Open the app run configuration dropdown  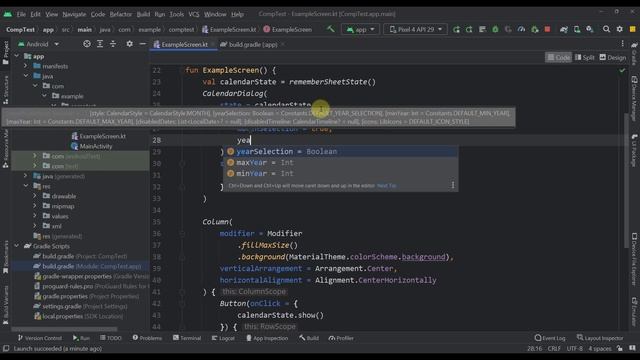(360, 29)
